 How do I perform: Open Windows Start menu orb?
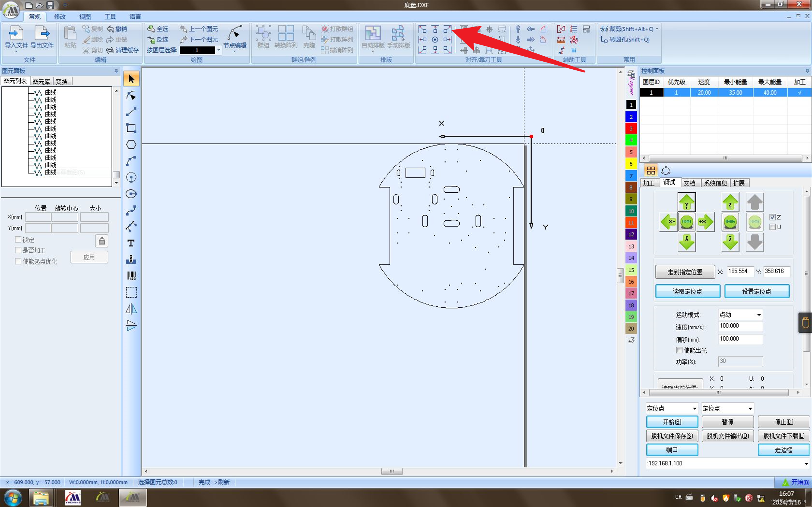13,497
